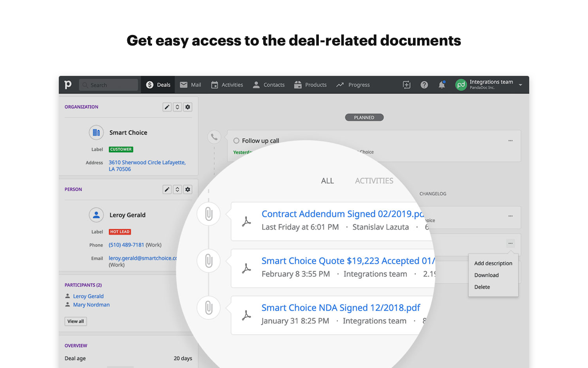Click the HOT LEAD label badge
This screenshot has height=368, width=588.
coord(120,232)
